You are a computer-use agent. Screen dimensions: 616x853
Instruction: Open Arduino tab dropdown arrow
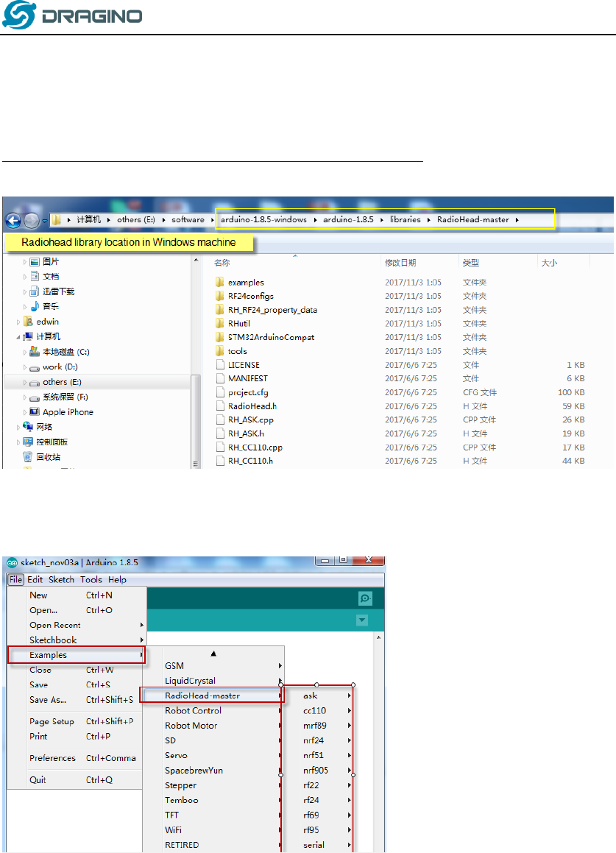[362, 620]
